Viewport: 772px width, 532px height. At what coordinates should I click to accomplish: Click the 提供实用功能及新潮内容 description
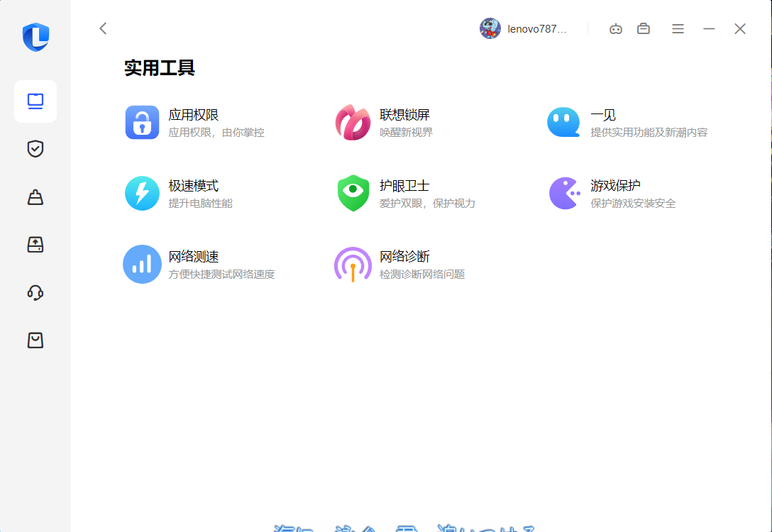(x=649, y=133)
